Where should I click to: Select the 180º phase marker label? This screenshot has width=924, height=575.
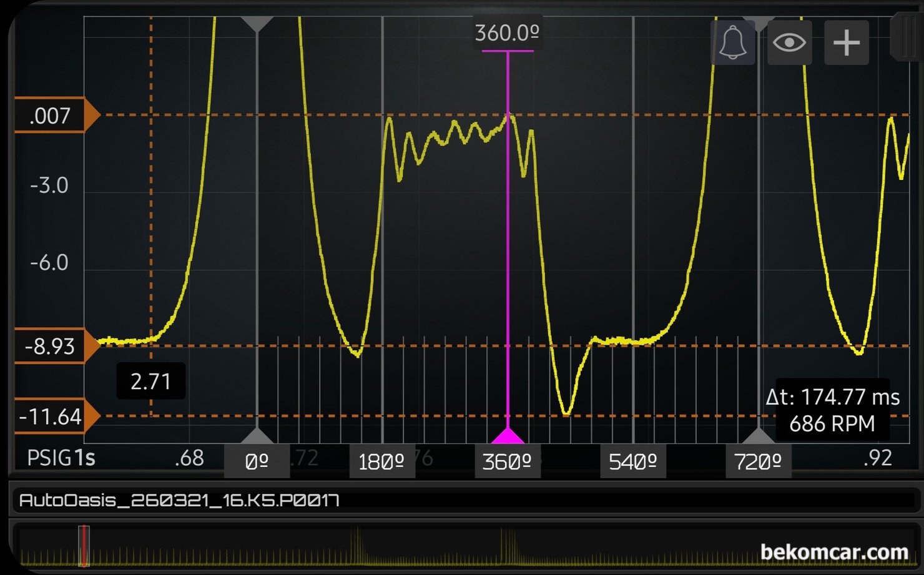[x=381, y=462]
